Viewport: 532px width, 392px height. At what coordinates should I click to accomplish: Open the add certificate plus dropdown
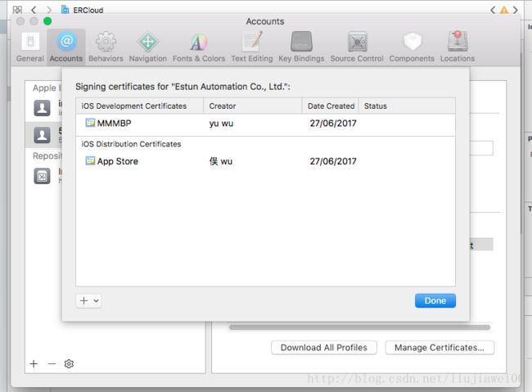click(88, 300)
